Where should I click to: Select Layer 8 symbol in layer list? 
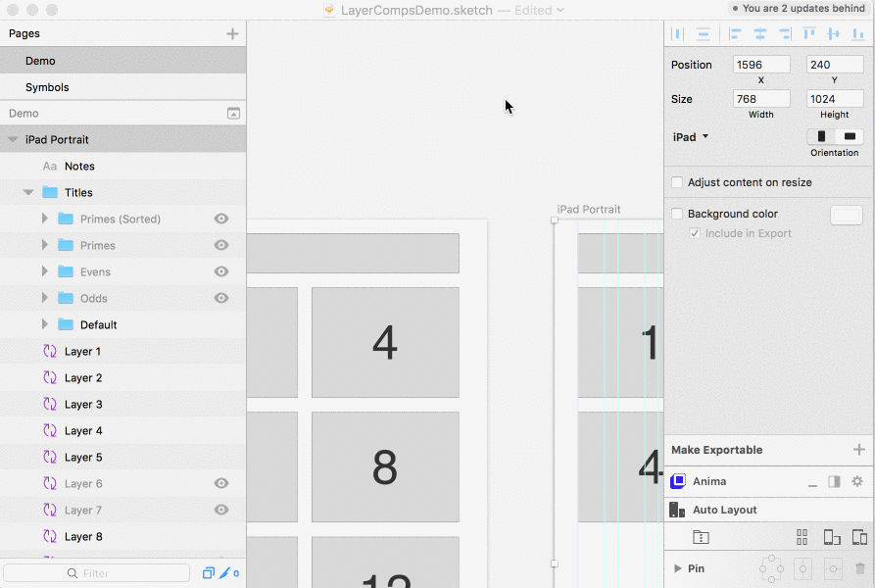(122, 537)
